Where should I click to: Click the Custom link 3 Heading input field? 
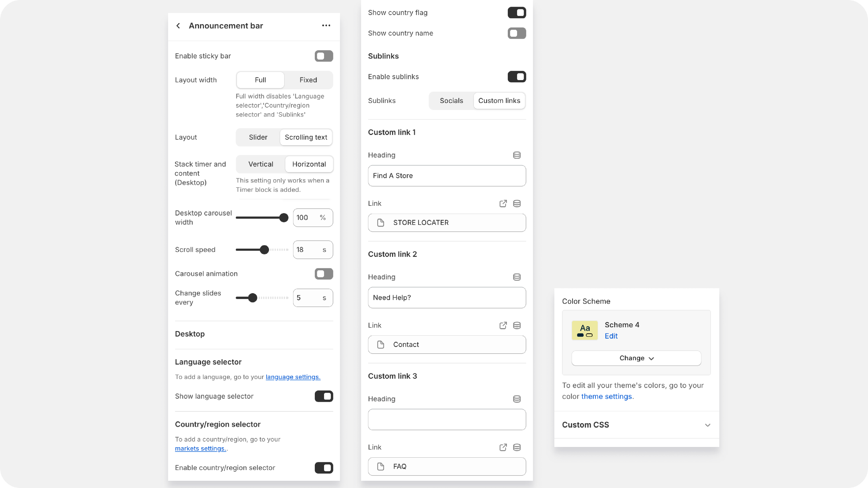tap(446, 419)
